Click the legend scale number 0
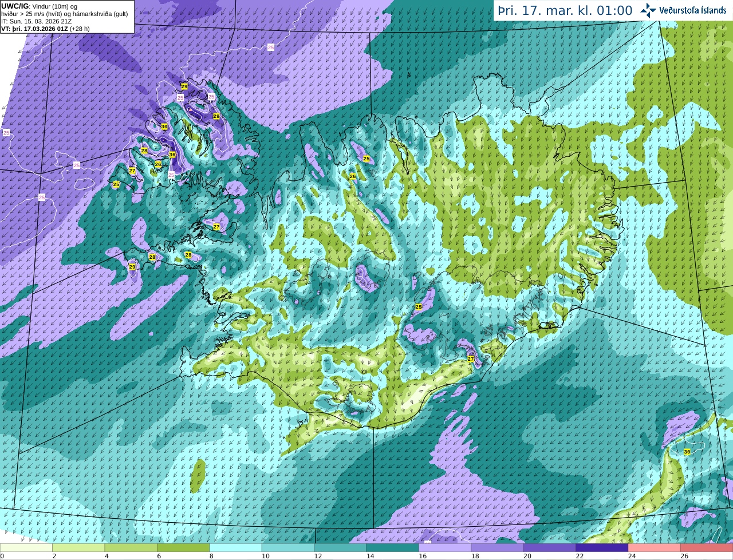This screenshot has height=560, width=733. 2,556
